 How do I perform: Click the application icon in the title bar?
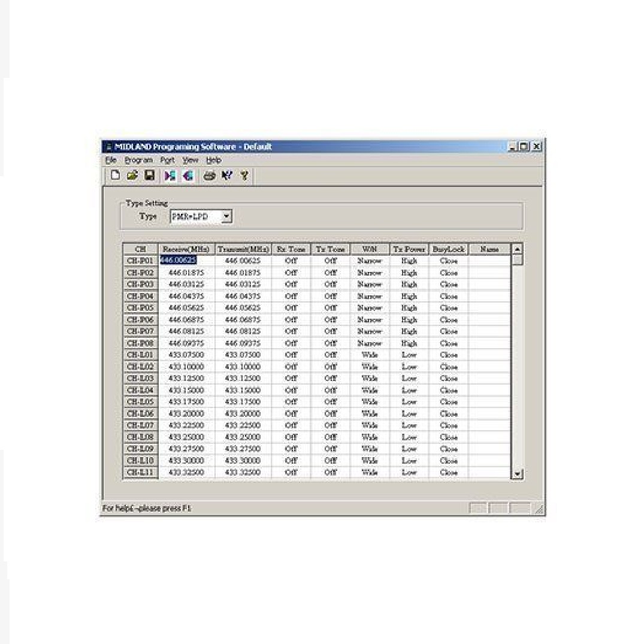pos(109,147)
